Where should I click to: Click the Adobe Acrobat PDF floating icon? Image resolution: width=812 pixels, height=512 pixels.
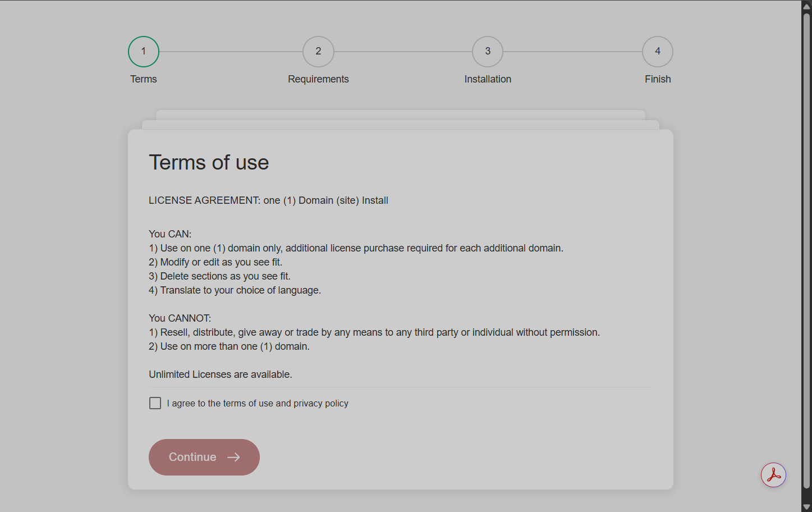tap(773, 475)
